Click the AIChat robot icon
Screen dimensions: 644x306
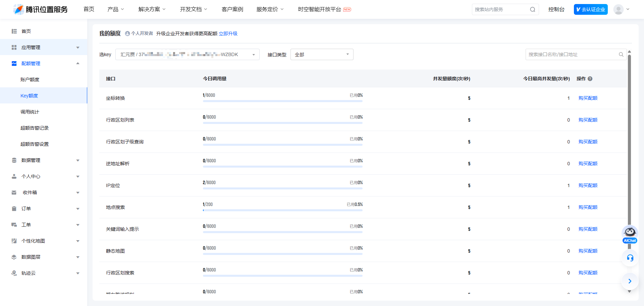[x=630, y=232]
